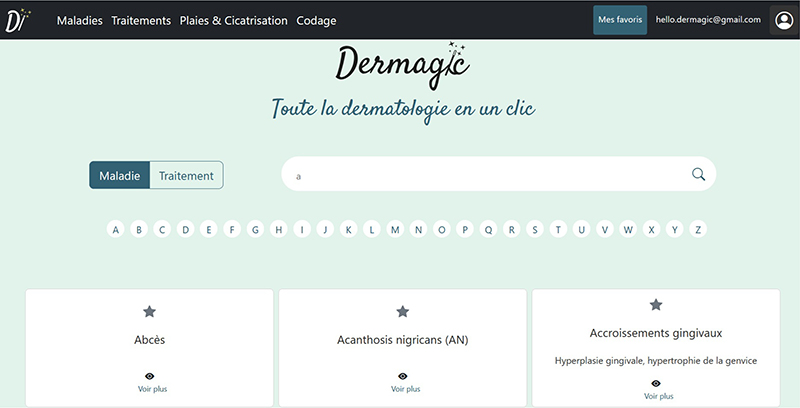Image resolution: width=800 pixels, height=408 pixels.
Task: Filter by letter X
Action: [652, 230]
